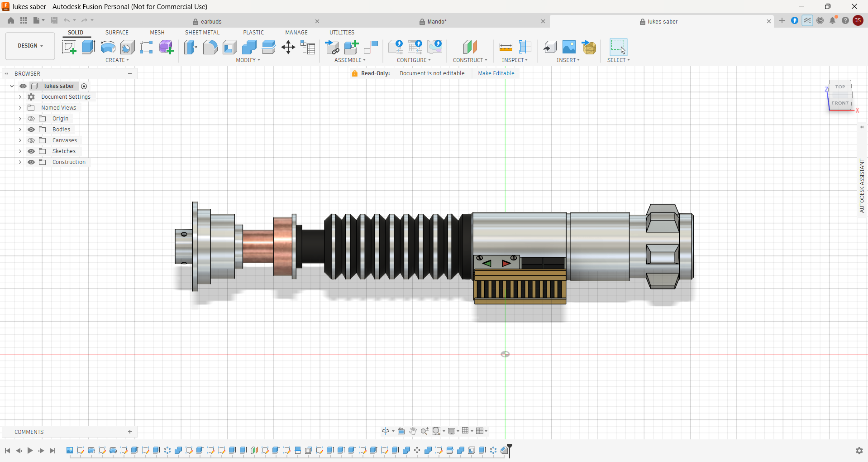Open the INSPECT dropdown menu
Viewport: 868px width, 462px height.
tap(515, 60)
